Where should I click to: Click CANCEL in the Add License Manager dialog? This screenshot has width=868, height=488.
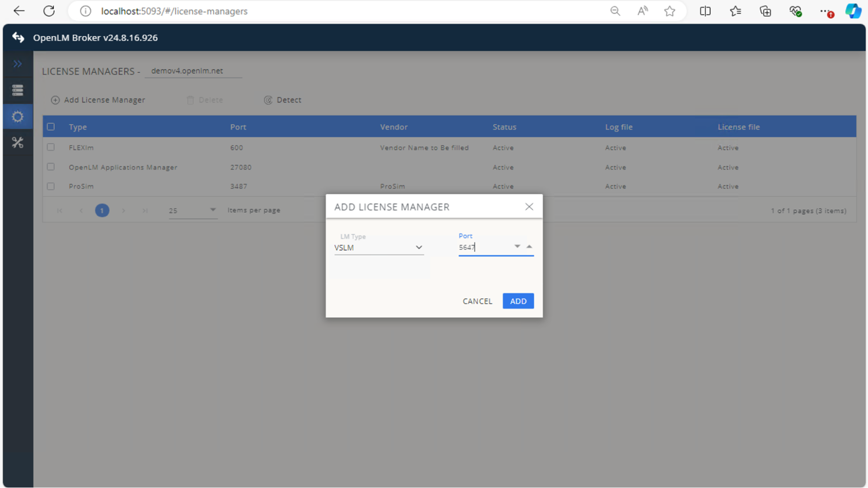pos(477,301)
